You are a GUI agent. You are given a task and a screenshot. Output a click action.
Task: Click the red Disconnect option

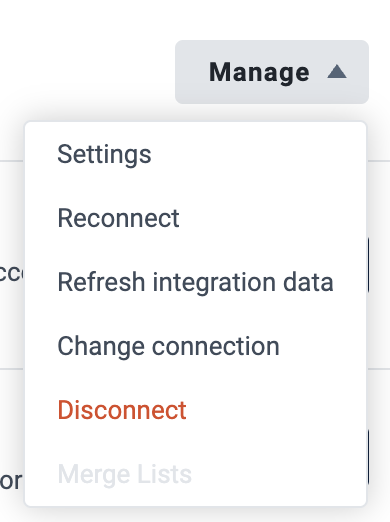[x=122, y=410]
